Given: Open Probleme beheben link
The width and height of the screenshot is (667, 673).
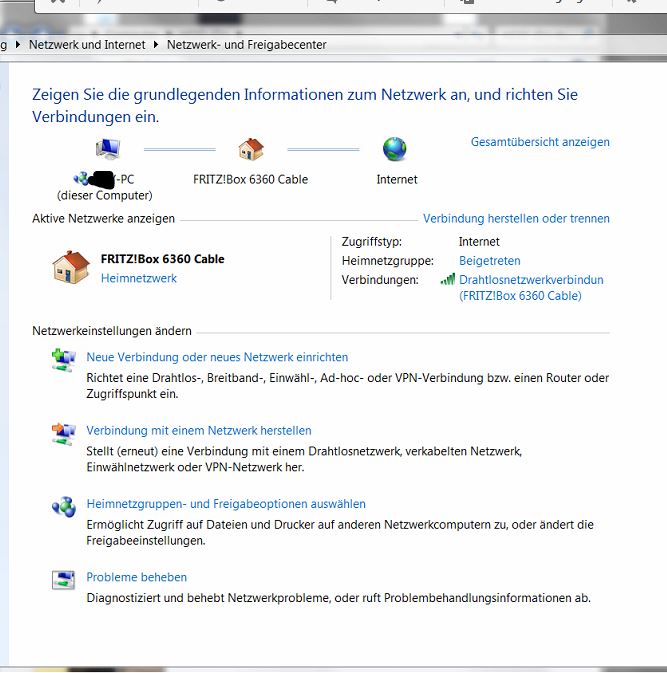Looking at the screenshot, I should point(136,577).
